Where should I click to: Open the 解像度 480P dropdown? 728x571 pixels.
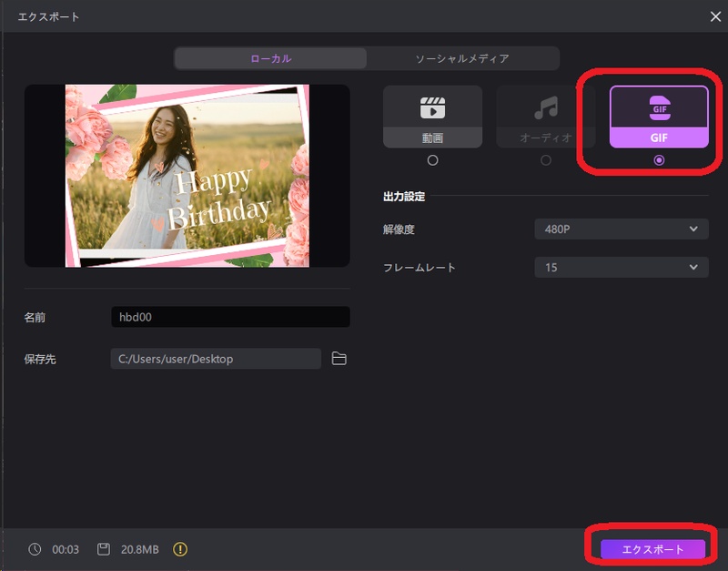click(x=622, y=229)
